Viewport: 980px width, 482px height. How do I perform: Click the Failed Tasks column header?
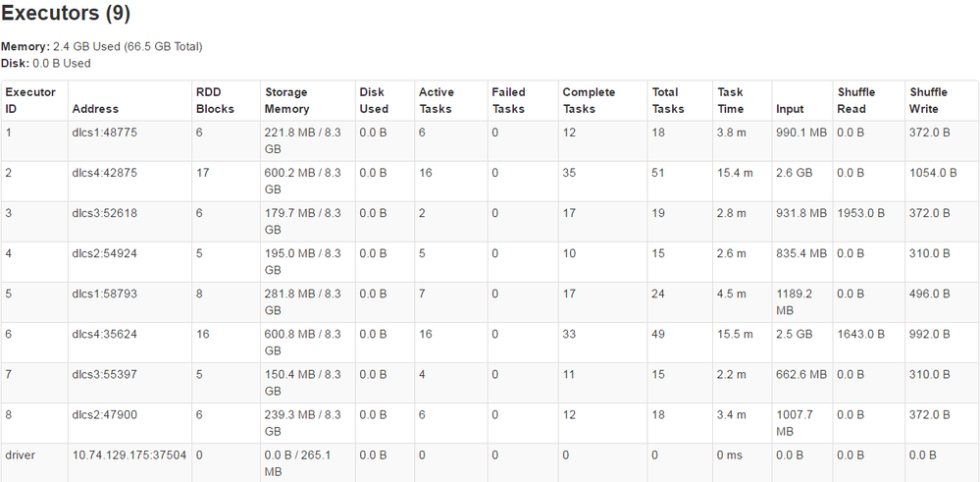click(509, 100)
